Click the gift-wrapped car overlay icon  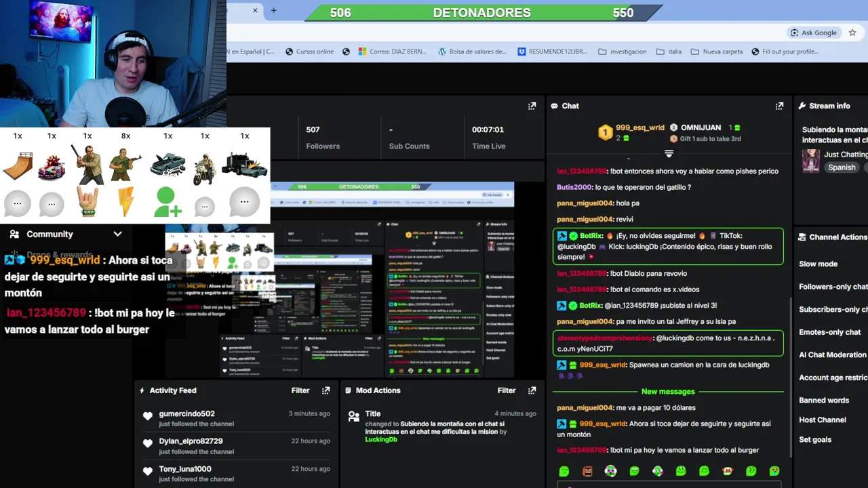(x=52, y=167)
